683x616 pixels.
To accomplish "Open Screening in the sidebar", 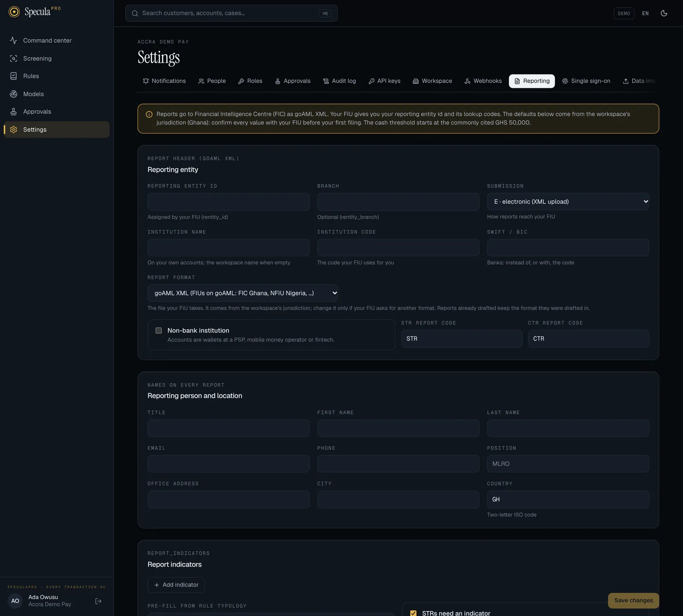I will 56,58.
